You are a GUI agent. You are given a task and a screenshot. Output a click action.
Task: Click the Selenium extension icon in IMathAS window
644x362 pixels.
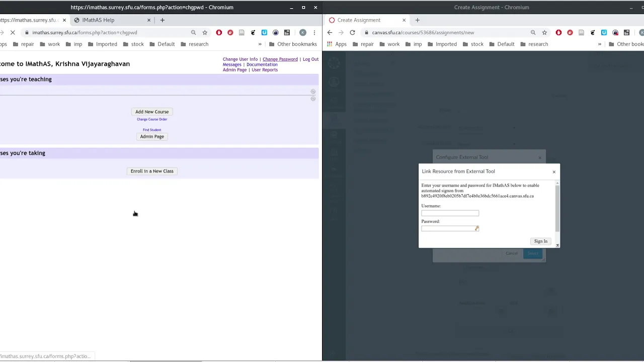tap(287, 33)
